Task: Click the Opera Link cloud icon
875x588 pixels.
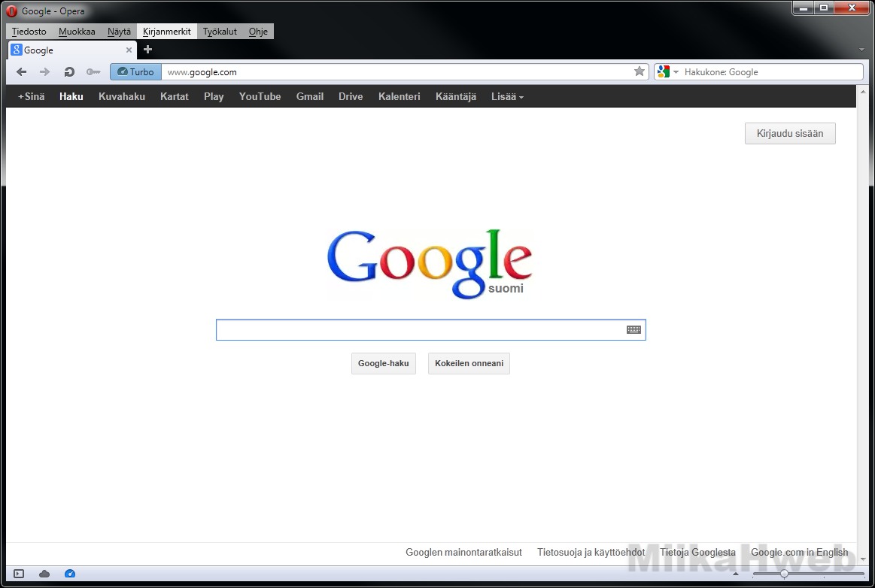Action: [x=44, y=574]
